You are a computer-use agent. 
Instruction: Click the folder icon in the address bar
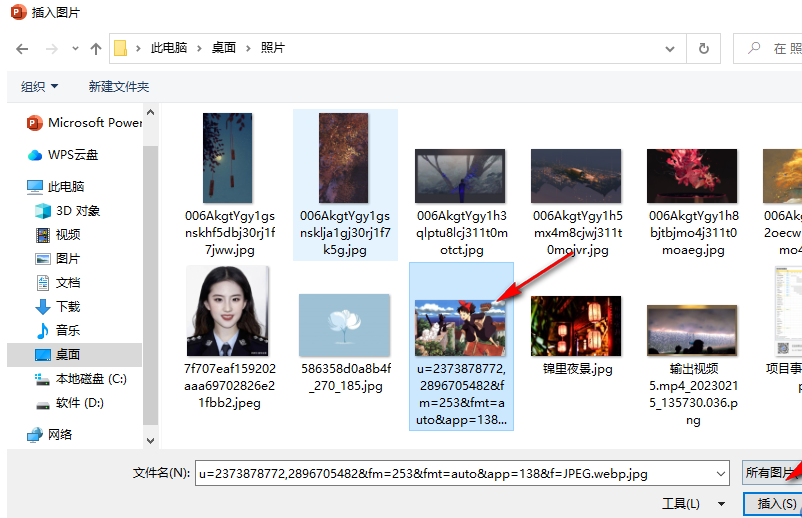click(120, 48)
